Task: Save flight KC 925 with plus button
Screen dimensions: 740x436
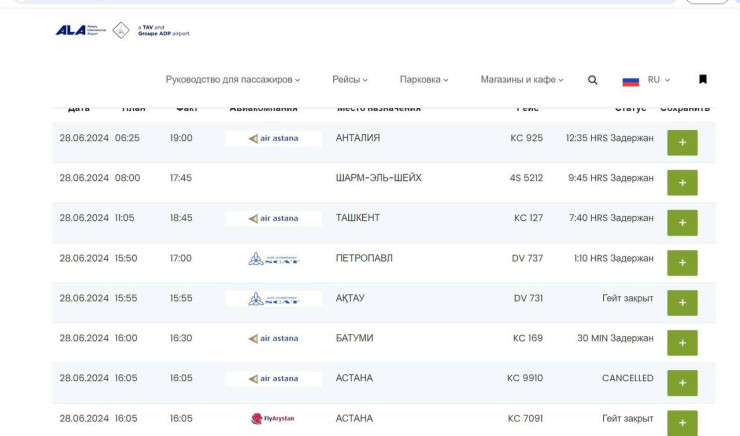Action: pos(682,143)
